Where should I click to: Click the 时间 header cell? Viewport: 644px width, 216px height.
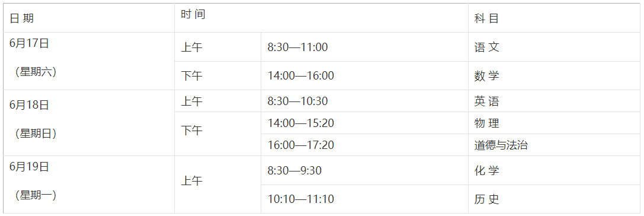click(321, 18)
